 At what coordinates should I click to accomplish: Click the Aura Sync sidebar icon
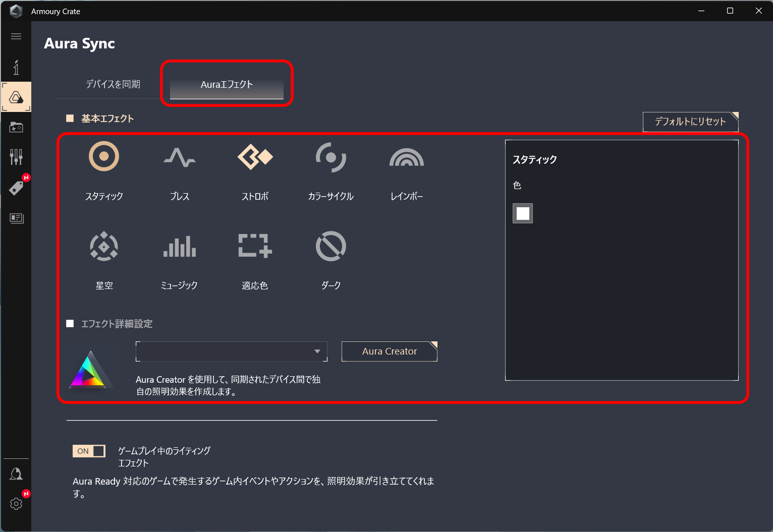(x=16, y=97)
